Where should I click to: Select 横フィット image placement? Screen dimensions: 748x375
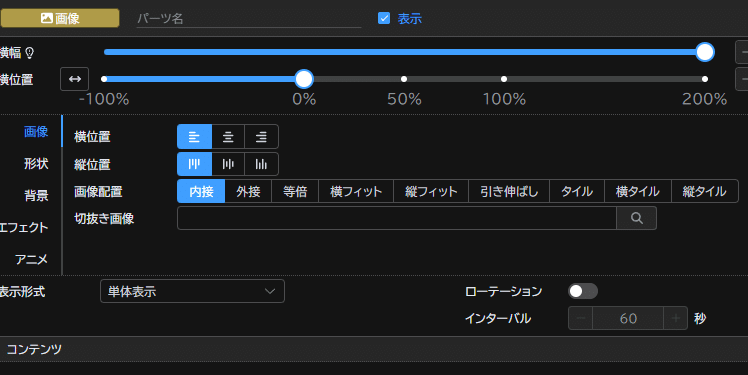click(356, 191)
